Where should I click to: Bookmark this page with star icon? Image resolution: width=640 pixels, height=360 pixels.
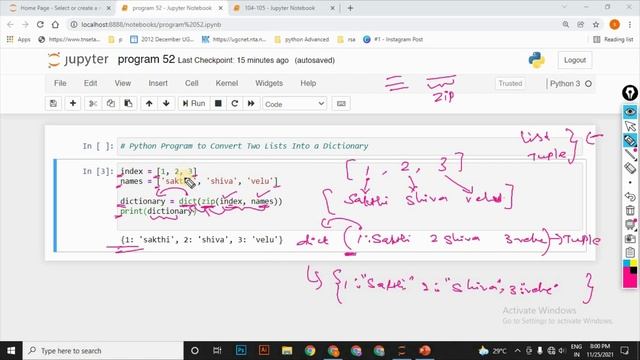[x=596, y=24]
